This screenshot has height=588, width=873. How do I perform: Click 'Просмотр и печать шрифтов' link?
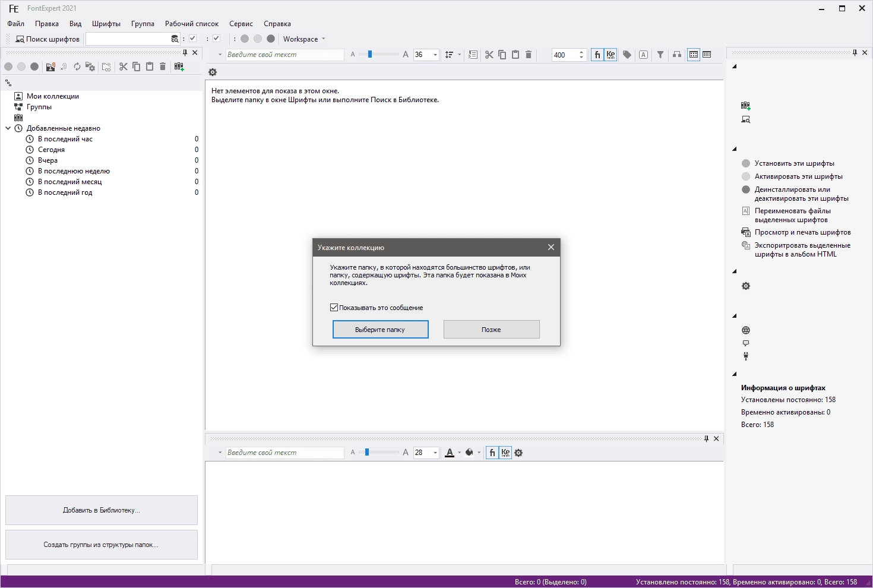click(x=802, y=232)
